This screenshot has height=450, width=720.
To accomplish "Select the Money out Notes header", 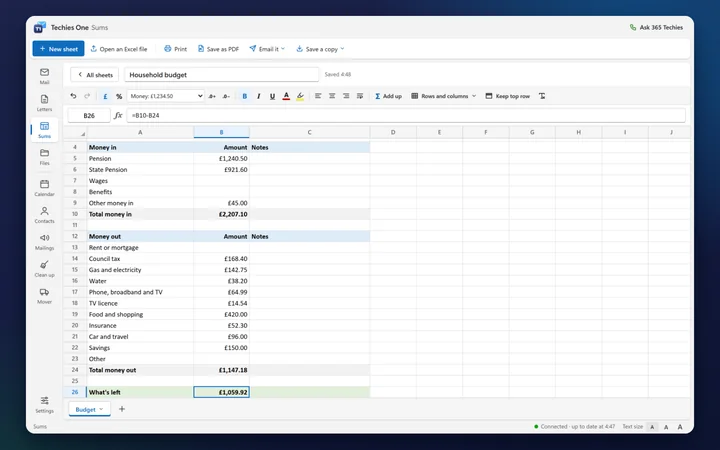I will click(x=310, y=236).
